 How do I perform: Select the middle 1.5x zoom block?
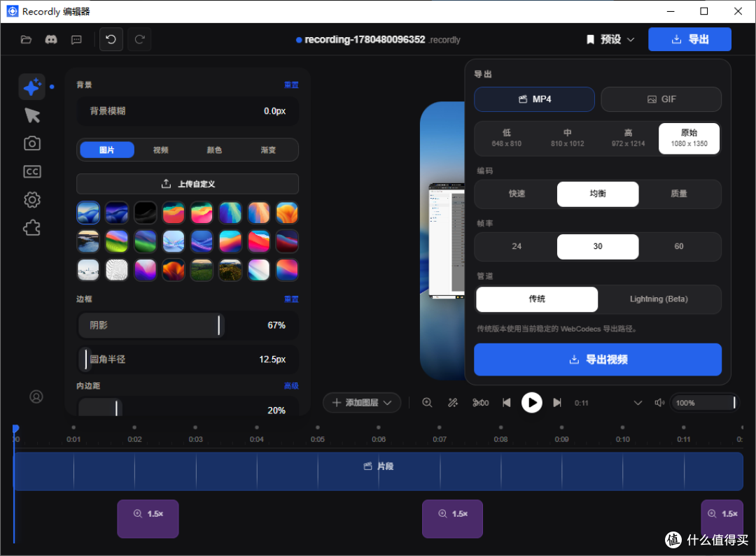click(x=452, y=519)
